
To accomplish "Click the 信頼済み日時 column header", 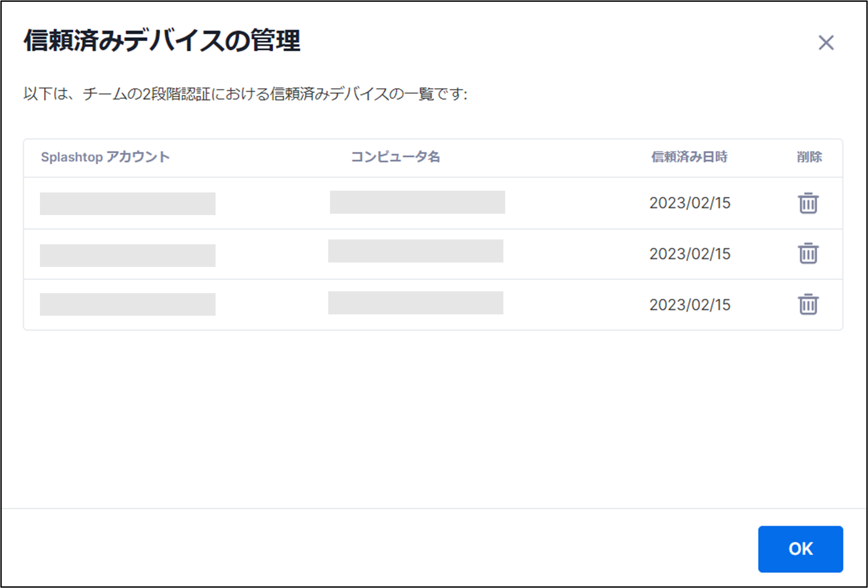I will 689,157.
